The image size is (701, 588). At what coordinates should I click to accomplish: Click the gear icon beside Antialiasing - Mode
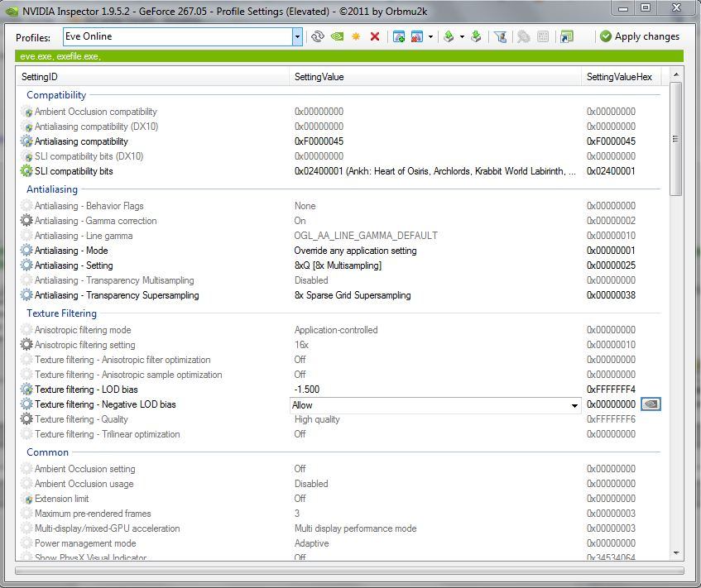coord(26,251)
